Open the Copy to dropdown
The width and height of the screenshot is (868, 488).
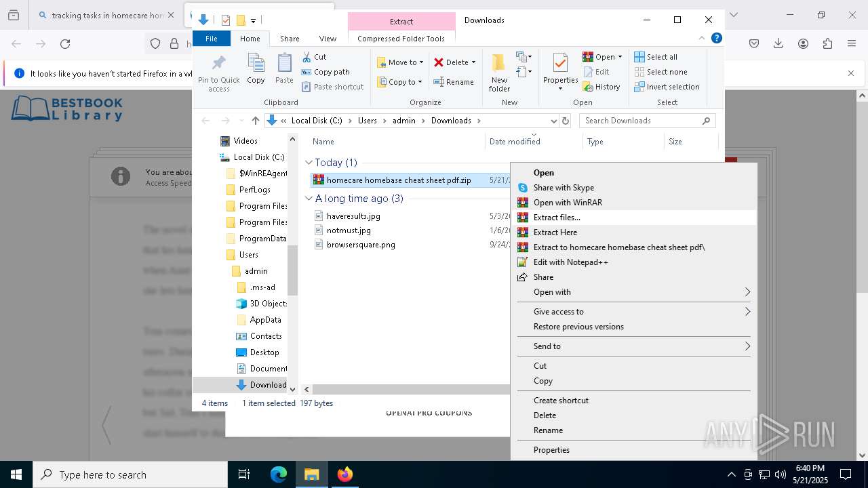coord(400,82)
